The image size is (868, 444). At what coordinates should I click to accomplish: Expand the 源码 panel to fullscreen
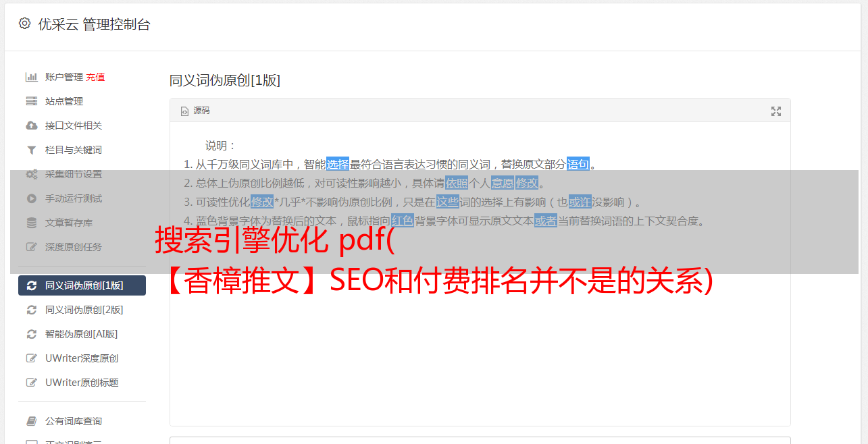pyautogui.click(x=776, y=111)
